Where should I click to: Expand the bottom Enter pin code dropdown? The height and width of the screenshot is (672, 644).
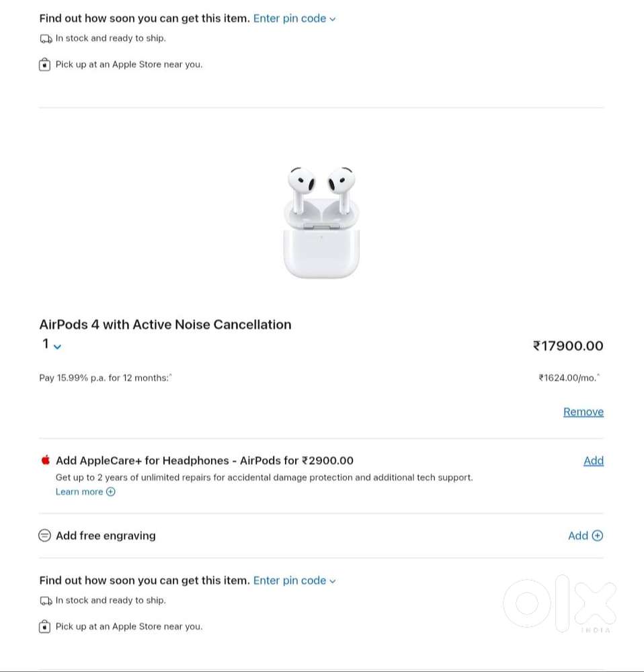point(294,581)
